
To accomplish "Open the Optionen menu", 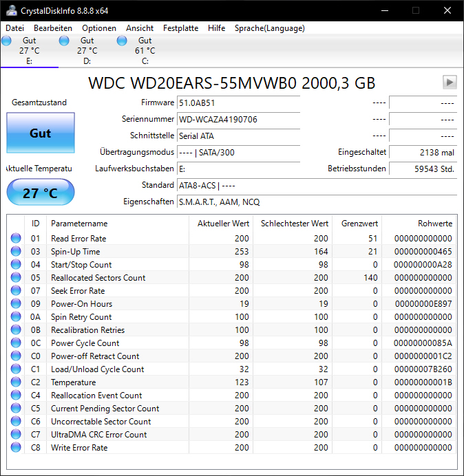I will tap(99, 28).
